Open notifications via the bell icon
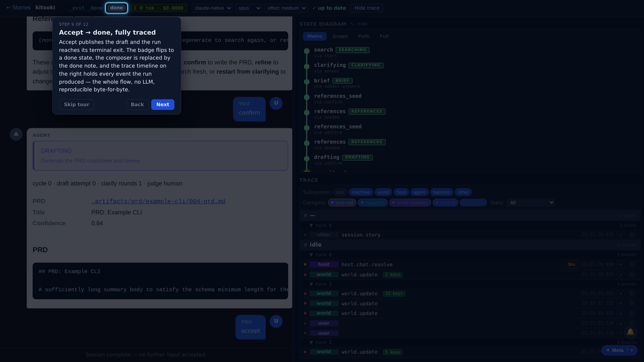Viewport: 644px width, 362px height. point(631,332)
